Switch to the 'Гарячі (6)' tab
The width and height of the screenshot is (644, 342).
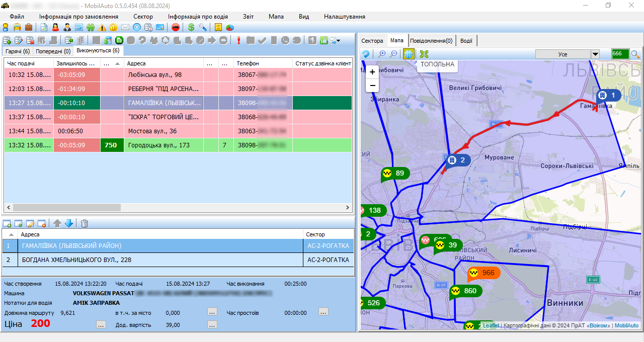pyautogui.click(x=18, y=51)
